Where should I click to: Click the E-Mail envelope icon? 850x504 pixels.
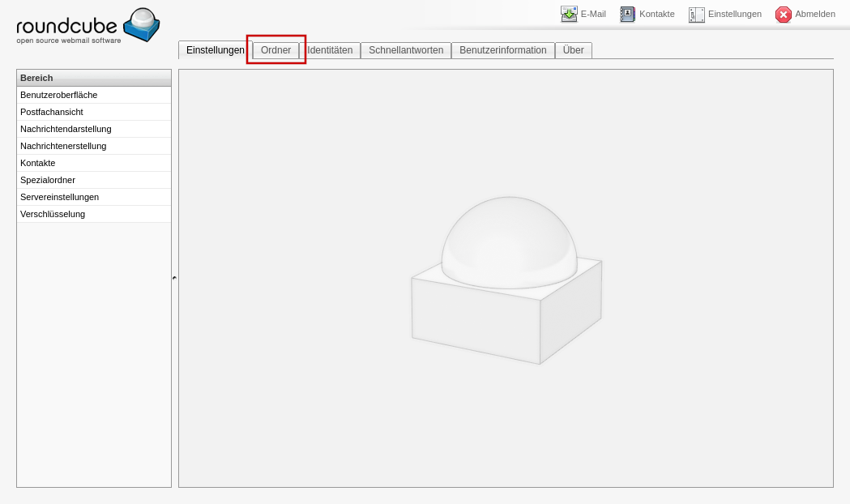569,14
